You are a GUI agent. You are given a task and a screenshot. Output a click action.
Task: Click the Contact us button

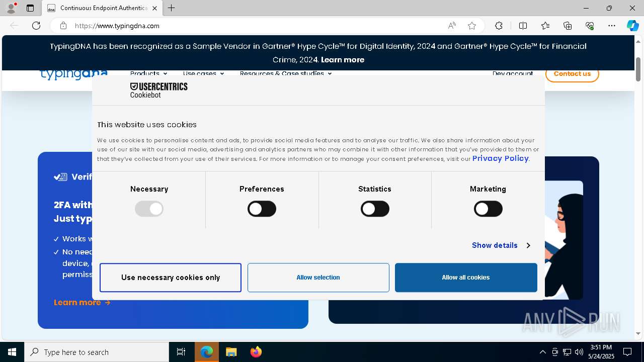point(572,74)
